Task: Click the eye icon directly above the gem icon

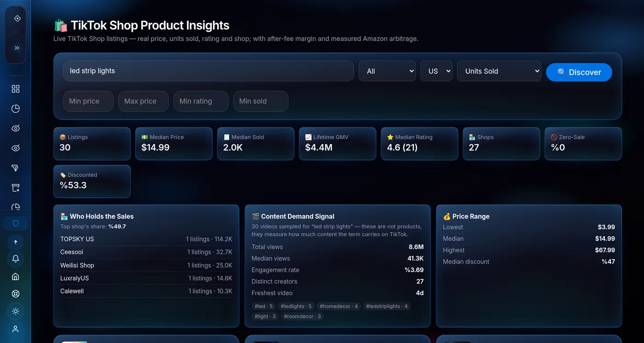Action: [16, 148]
